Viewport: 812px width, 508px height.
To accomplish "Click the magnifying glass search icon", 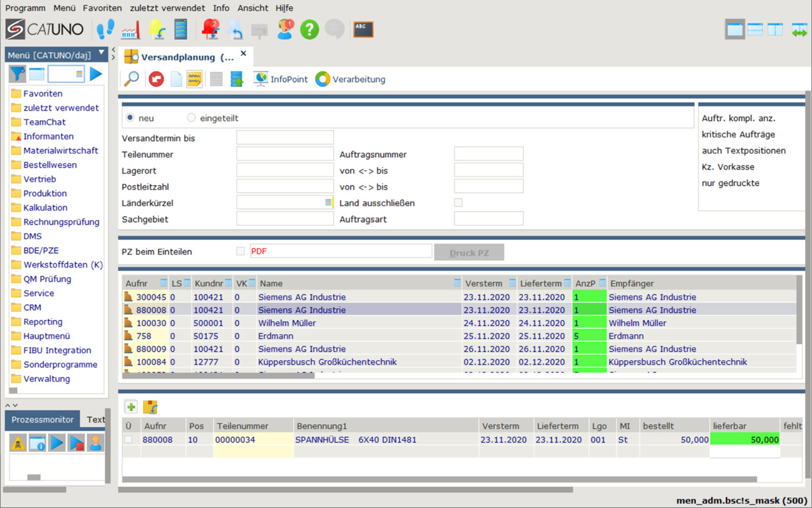I will coord(132,79).
